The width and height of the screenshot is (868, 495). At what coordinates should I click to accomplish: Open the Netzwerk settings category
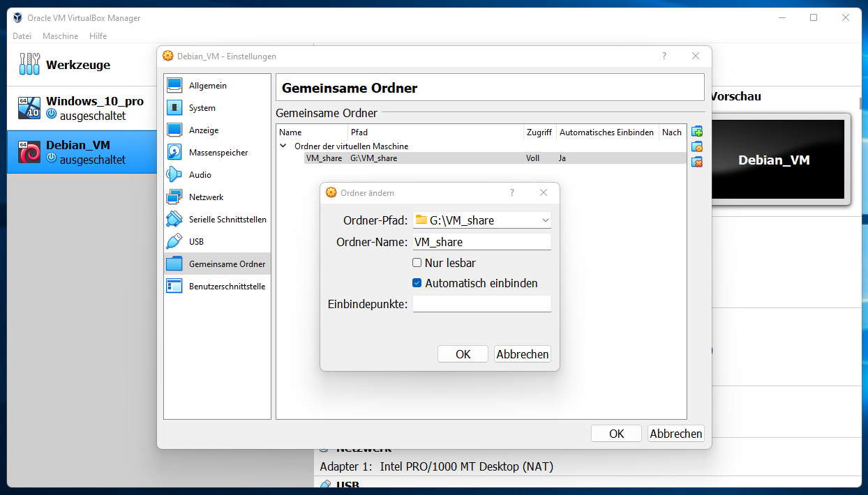point(217,197)
